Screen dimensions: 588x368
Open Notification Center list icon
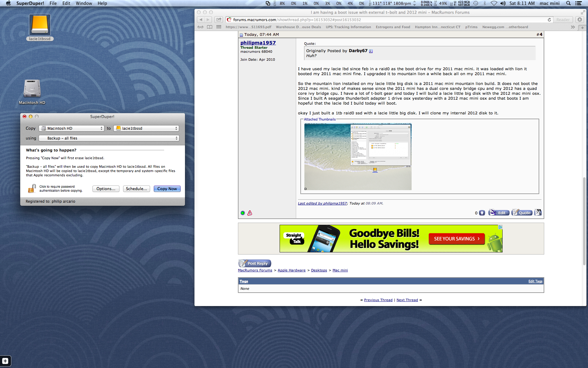[579, 3]
